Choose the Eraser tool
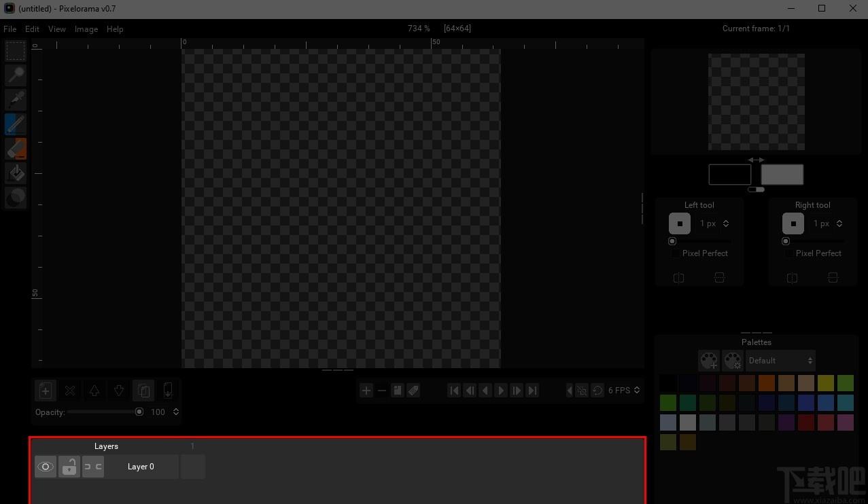Viewport: 868px width, 504px height. click(x=15, y=149)
